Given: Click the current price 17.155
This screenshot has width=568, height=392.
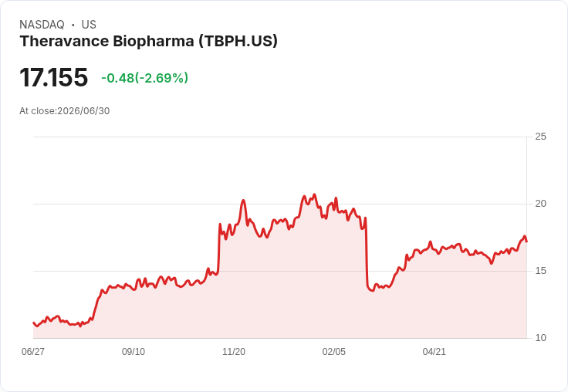Looking at the screenshot, I should [x=53, y=77].
